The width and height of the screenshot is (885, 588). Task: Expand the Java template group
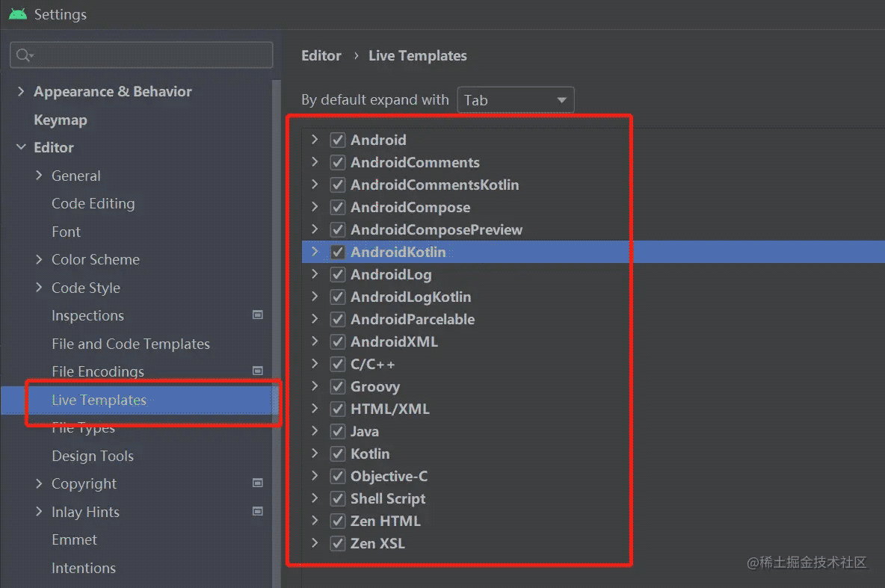[315, 431]
